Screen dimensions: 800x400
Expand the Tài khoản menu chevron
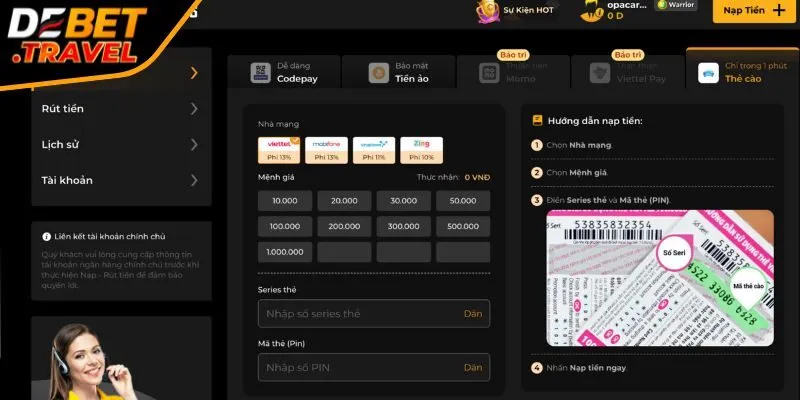[x=194, y=180]
